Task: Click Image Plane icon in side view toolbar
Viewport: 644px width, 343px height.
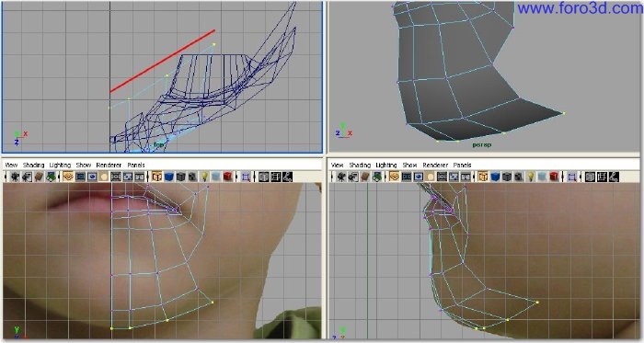Action: coord(377,177)
